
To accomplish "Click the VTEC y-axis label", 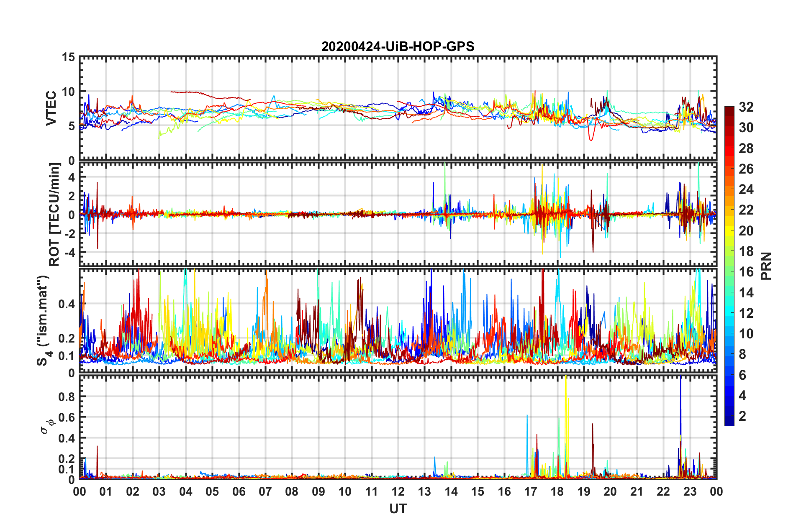I will coord(51,108).
